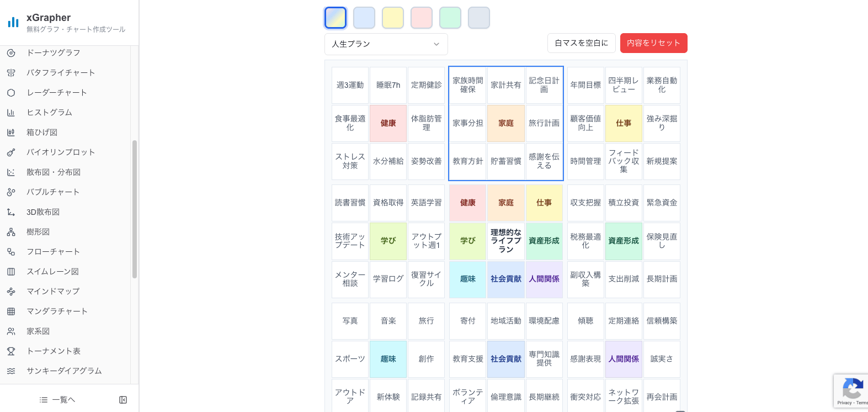The height and width of the screenshot is (412, 868).
Task: Click the 3D scatter plot icon
Action: coord(11,212)
